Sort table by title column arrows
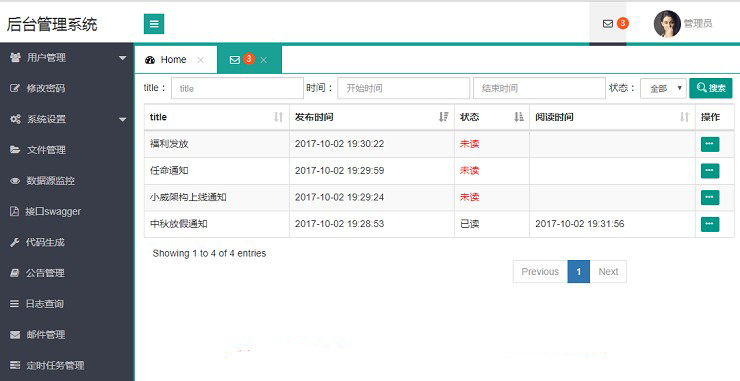 [x=278, y=117]
